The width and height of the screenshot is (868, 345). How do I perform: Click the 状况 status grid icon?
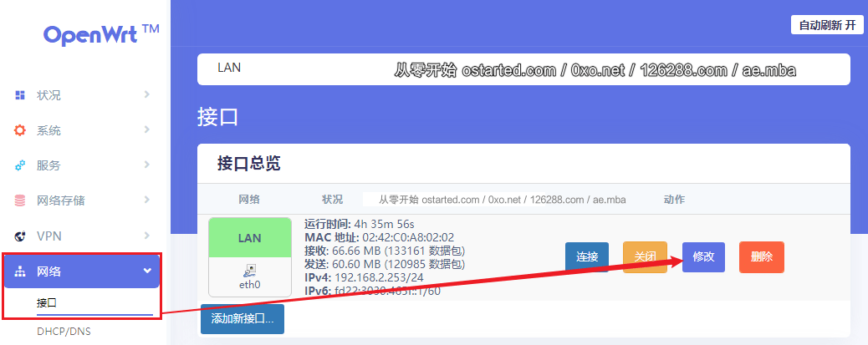point(20,95)
